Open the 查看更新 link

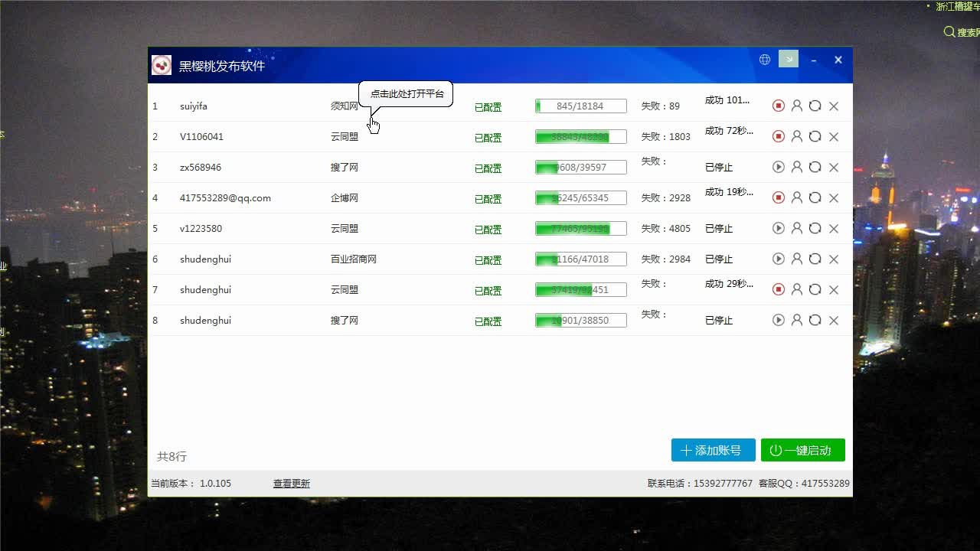[x=291, y=483]
